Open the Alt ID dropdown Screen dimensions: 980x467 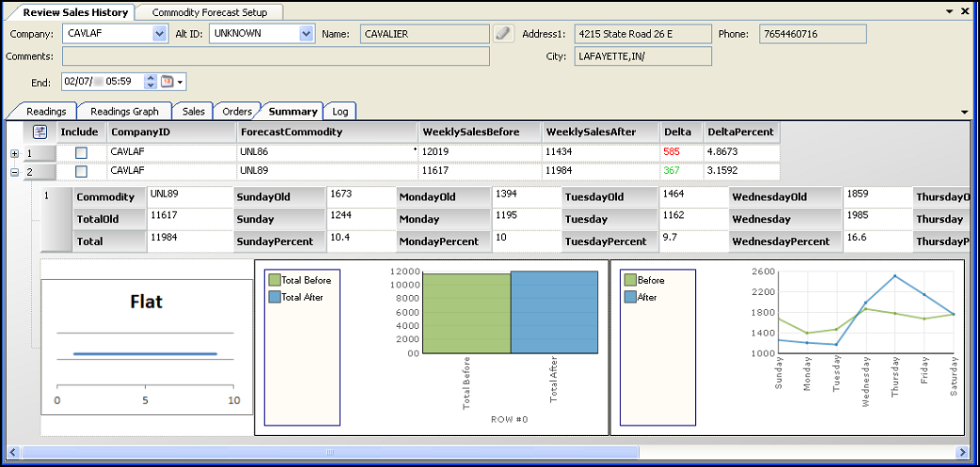click(x=306, y=34)
